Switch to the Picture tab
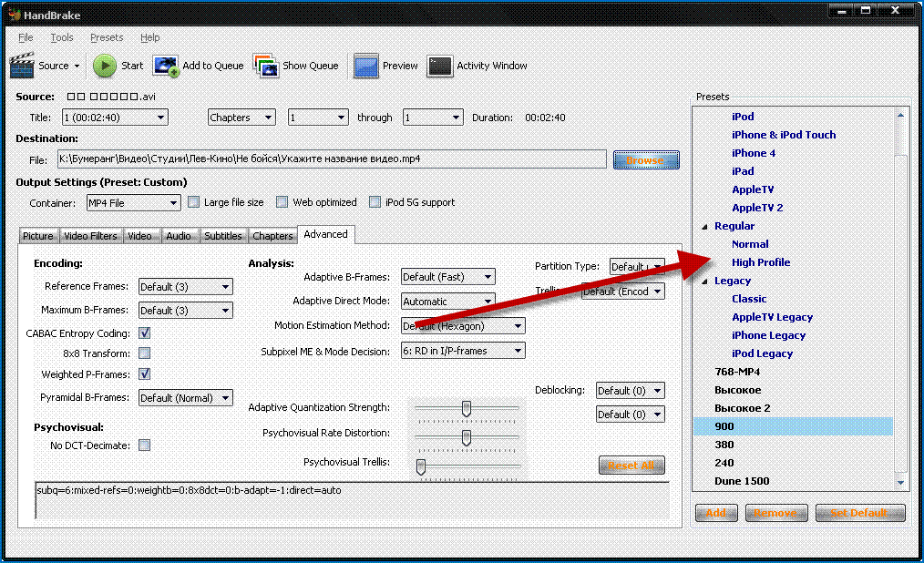 [x=38, y=236]
